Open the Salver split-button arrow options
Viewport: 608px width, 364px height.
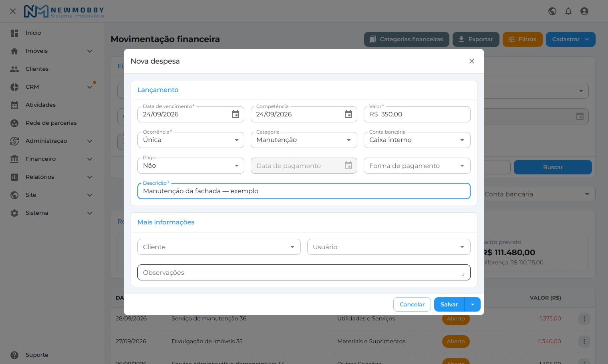(x=473, y=304)
